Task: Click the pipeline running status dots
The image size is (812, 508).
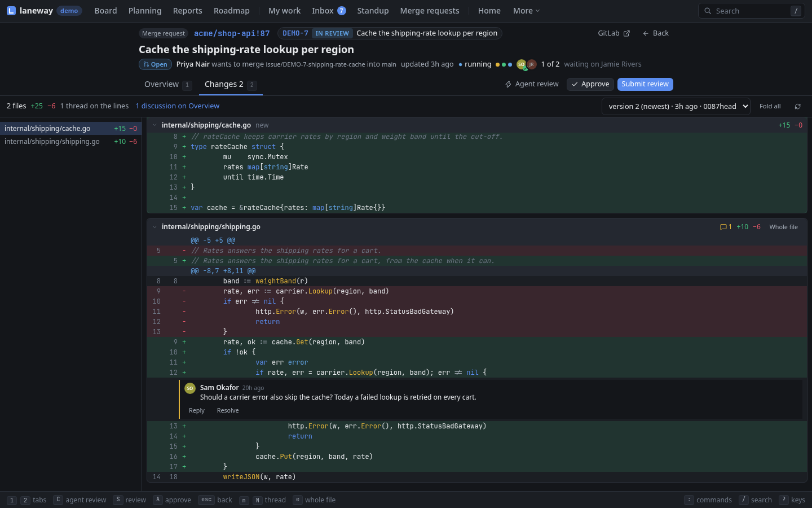Action: click(x=504, y=64)
